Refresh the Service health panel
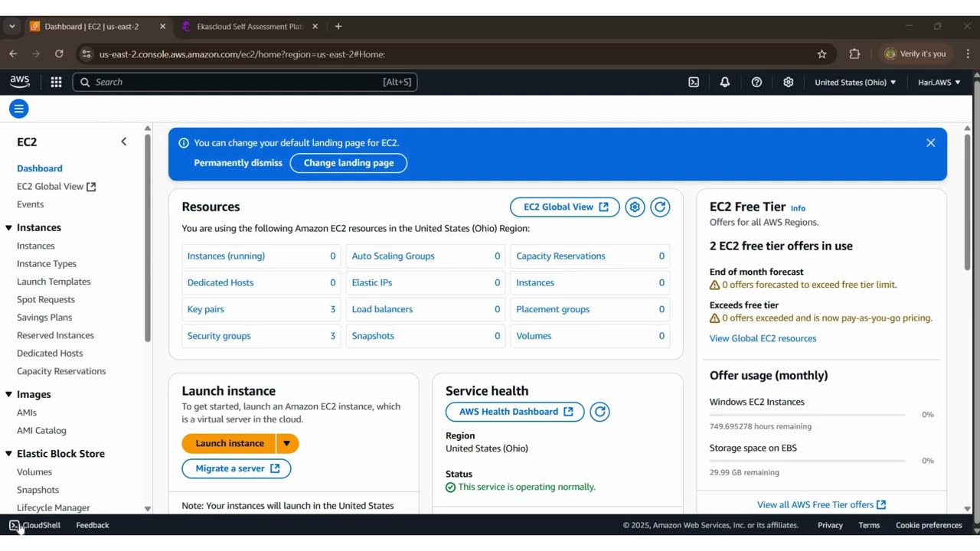The image size is (980, 551). point(599,412)
